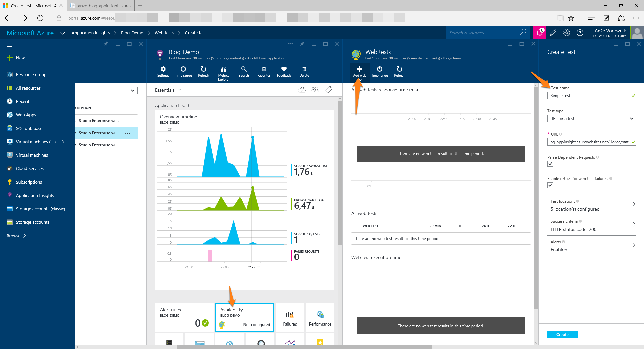Click search magnifier in resource search

coord(523,32)
